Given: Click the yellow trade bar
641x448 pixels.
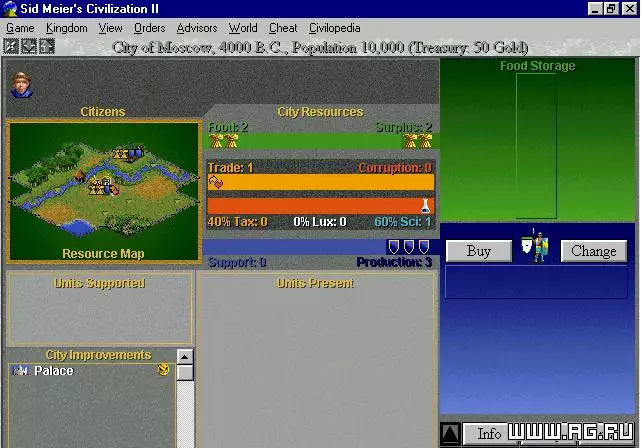Looking at the screenshot, I should click(x=321, y=182).
